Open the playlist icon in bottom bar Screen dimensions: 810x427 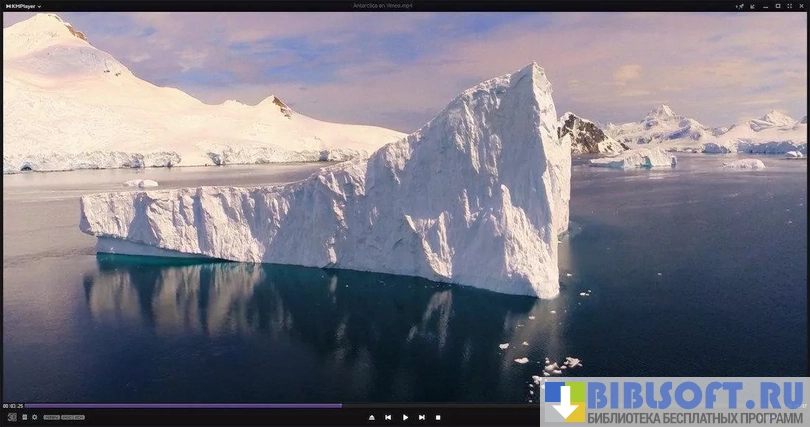pyautogui.click(x=24, y=417)
